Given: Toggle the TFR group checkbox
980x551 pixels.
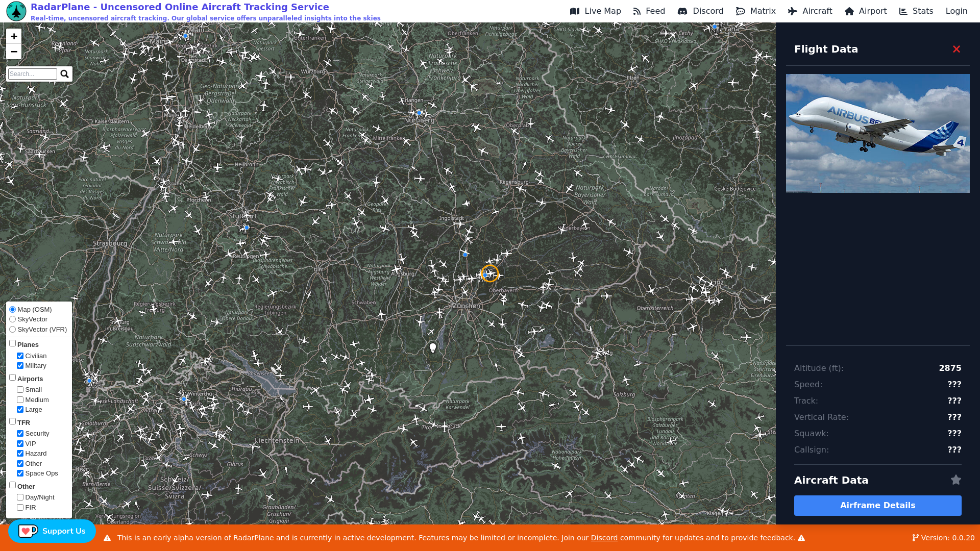Looking at the screenshot, I should coord(13,421).
